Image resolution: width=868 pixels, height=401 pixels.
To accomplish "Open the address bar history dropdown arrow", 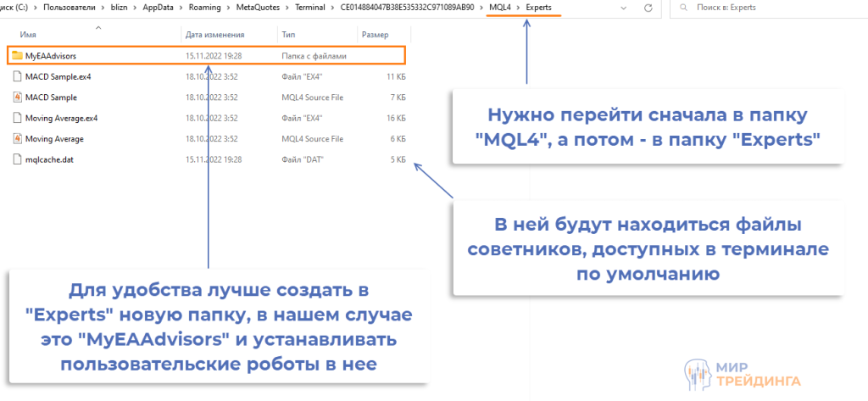I will tap(622, 8).
